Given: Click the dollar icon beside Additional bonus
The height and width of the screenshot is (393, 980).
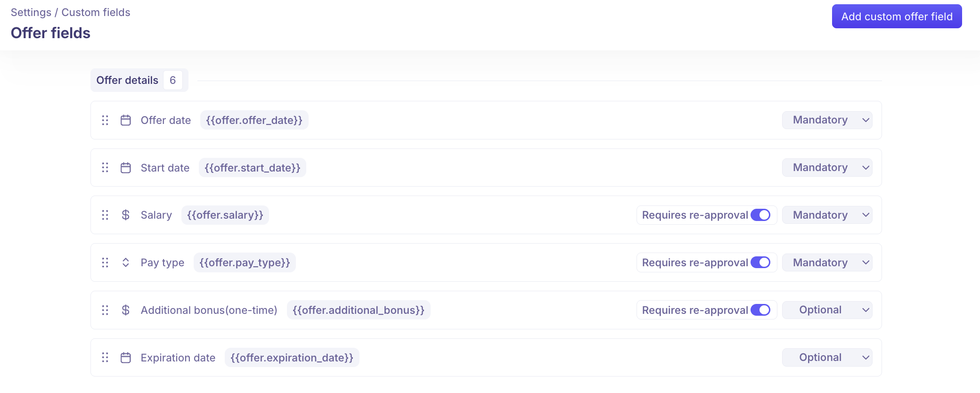Looking at the screenshot, I should (x=126, y=310).
